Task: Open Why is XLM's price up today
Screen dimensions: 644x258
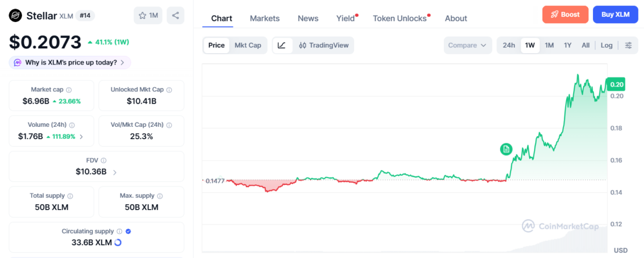Action: 70,62
